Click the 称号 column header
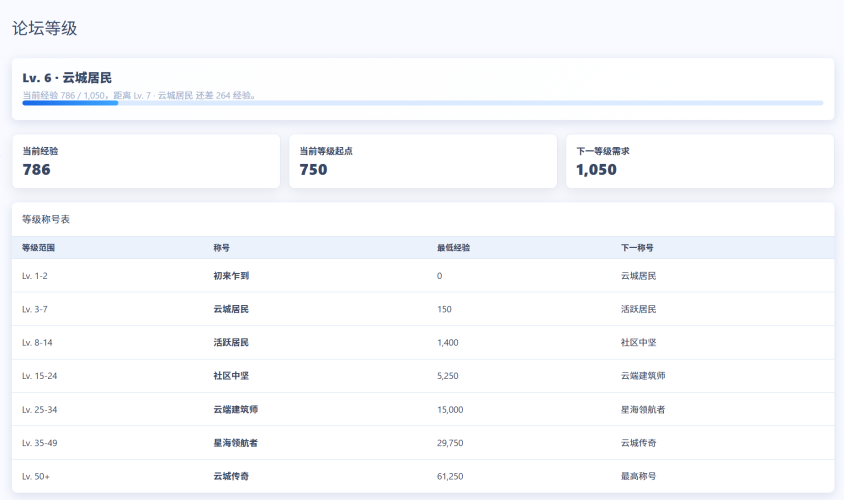Image resolution: width=844 pixels, height=500 pixels. tap(221, 248)
